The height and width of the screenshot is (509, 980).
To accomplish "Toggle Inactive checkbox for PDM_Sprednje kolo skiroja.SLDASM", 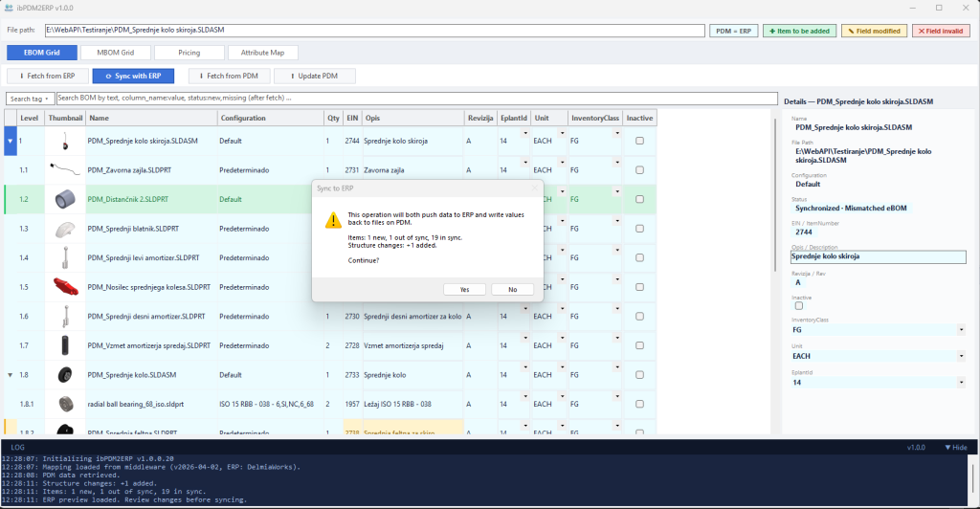I will [x=639, y=142].
